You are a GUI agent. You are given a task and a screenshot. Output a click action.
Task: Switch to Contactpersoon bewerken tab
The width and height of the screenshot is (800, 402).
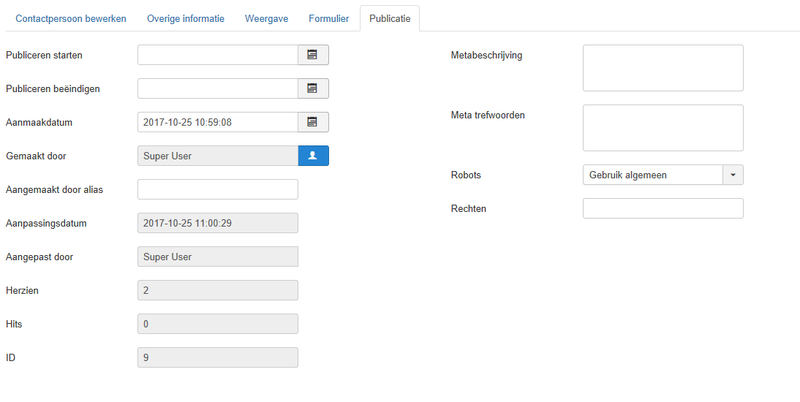coord(71,19)
